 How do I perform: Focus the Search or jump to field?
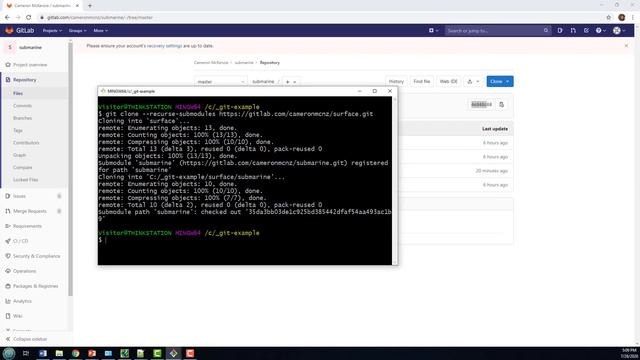[498, 30]
